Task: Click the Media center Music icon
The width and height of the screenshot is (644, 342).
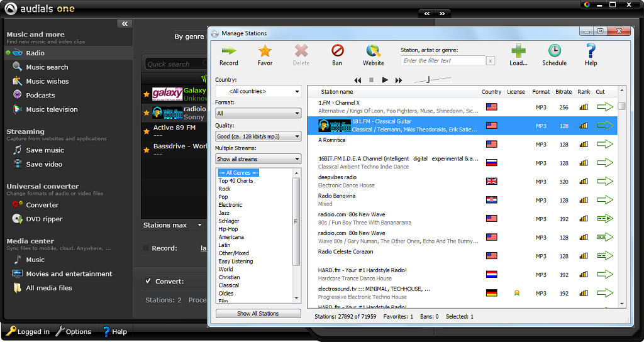Action: (17, 260)
